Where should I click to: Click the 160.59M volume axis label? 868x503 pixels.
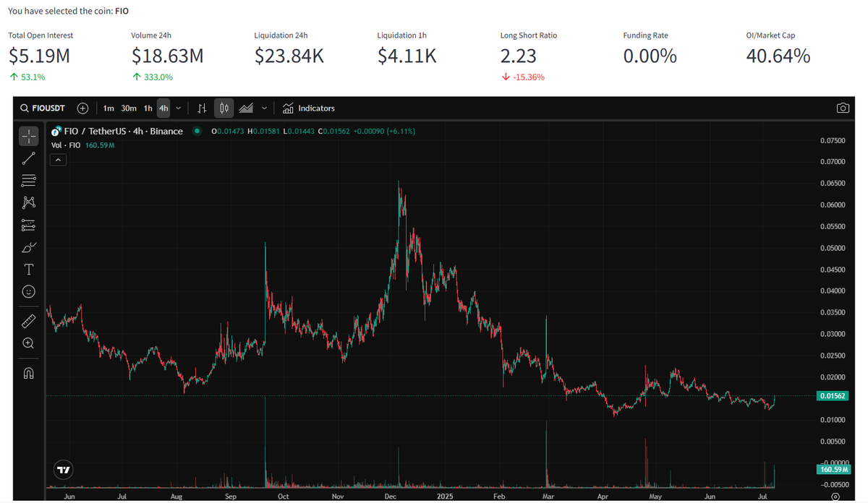click(x=834, y=470)
